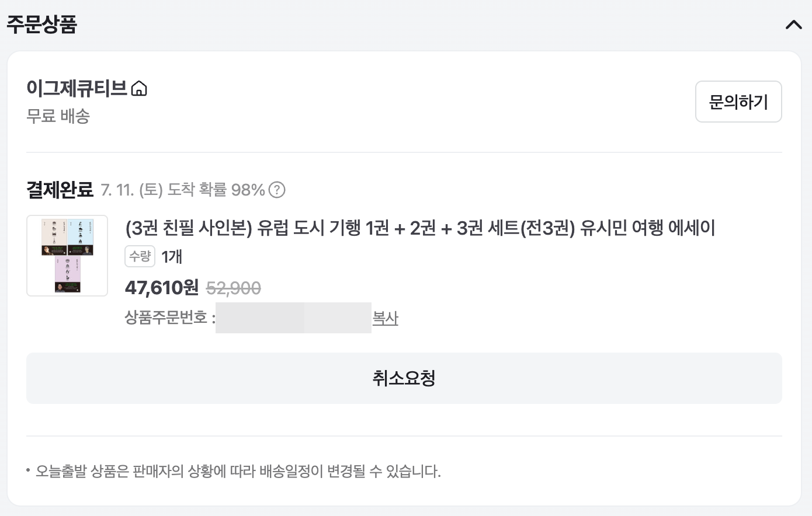Click the discounted price 47,610원
The height and width of the screenshot is (516, 812).
click(162, 287)
